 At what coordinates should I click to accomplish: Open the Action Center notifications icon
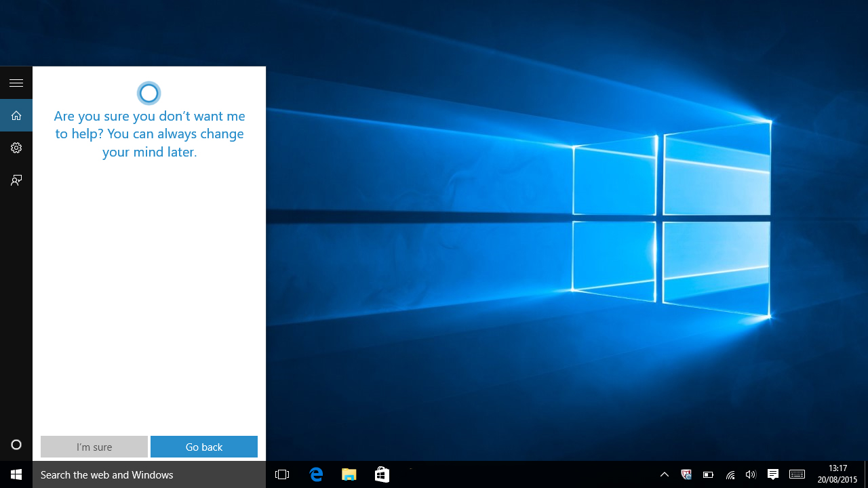point(772,474)
